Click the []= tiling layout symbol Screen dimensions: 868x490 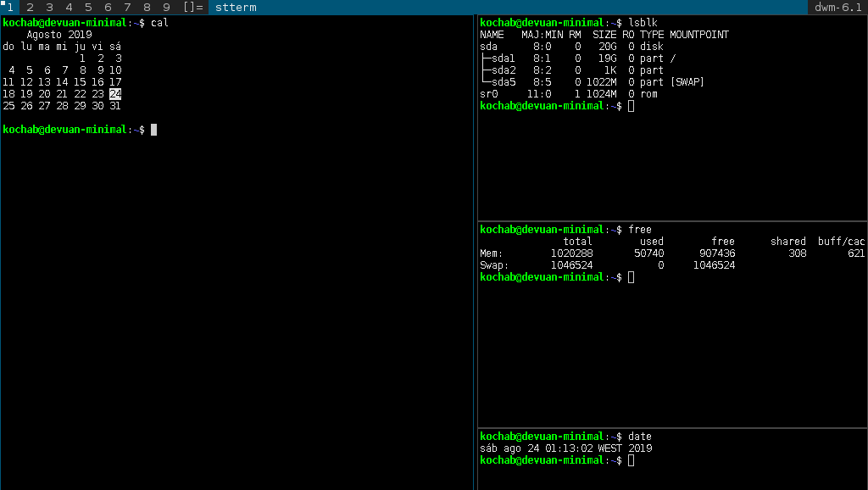pos(192,7)
